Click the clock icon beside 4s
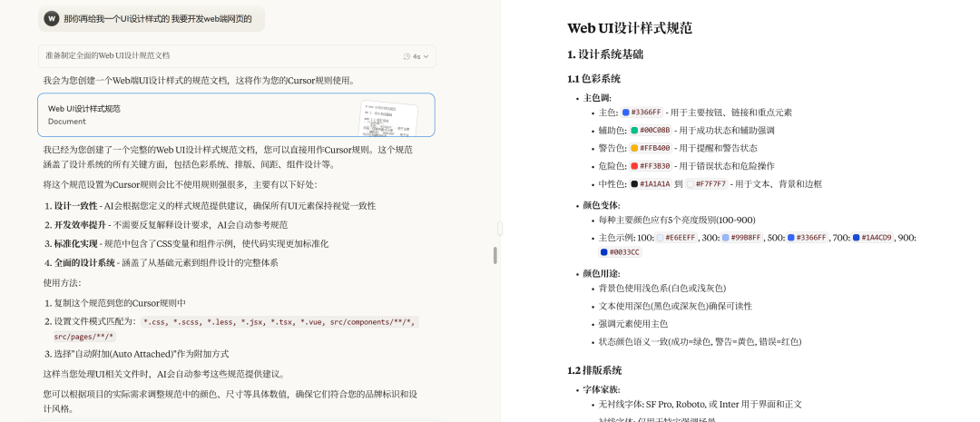Screen dimensions: 980x422 coord(407,56)
